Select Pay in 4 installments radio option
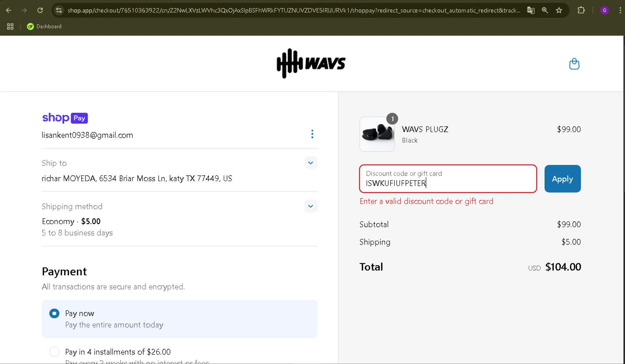625x364 pixels. click(54, 352)
